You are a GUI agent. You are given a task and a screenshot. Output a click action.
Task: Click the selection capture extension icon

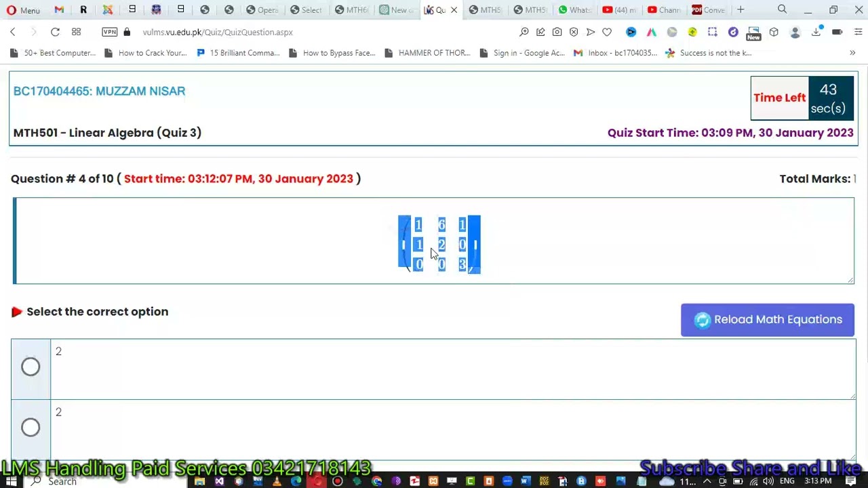coord(713,32)
